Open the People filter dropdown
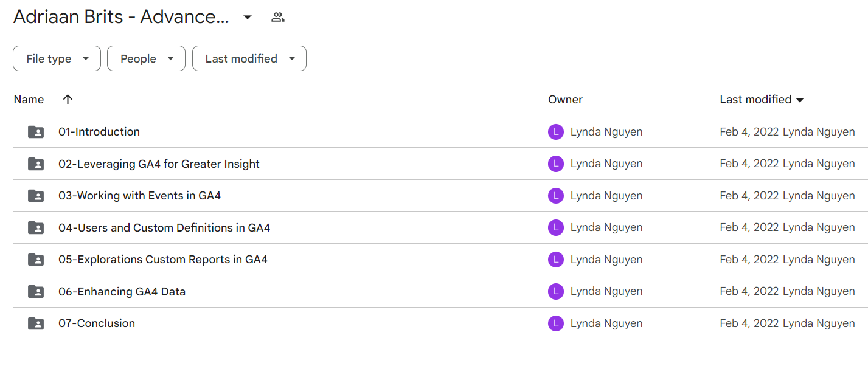This screenshot has width=868, height=369. 146,58
